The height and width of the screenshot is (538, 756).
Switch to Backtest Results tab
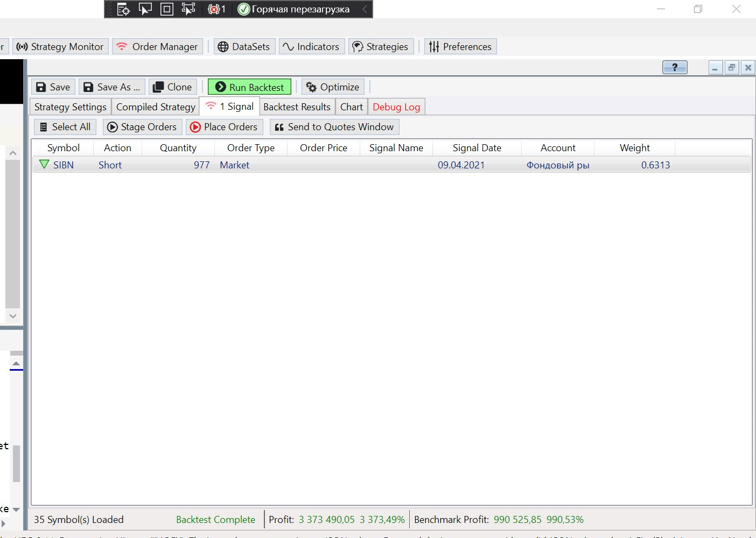pos(297,107)
